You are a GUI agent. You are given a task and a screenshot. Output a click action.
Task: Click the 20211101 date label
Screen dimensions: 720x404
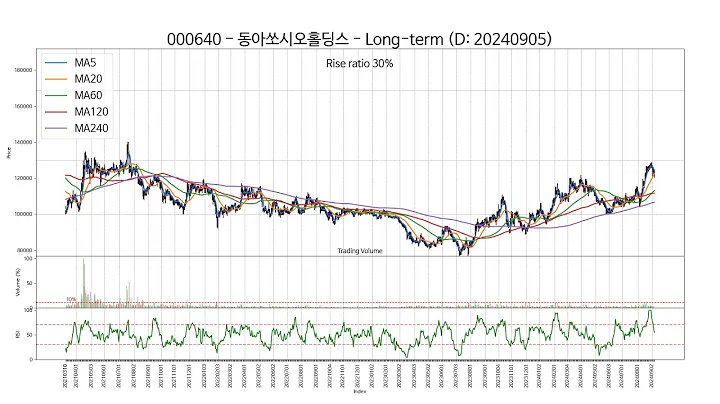click(174, 376)
